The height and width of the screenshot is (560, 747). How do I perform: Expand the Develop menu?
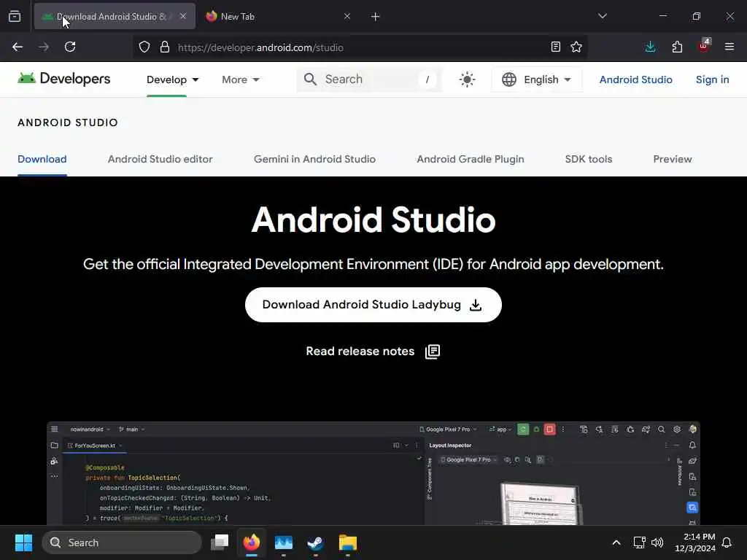coord(172,79)
